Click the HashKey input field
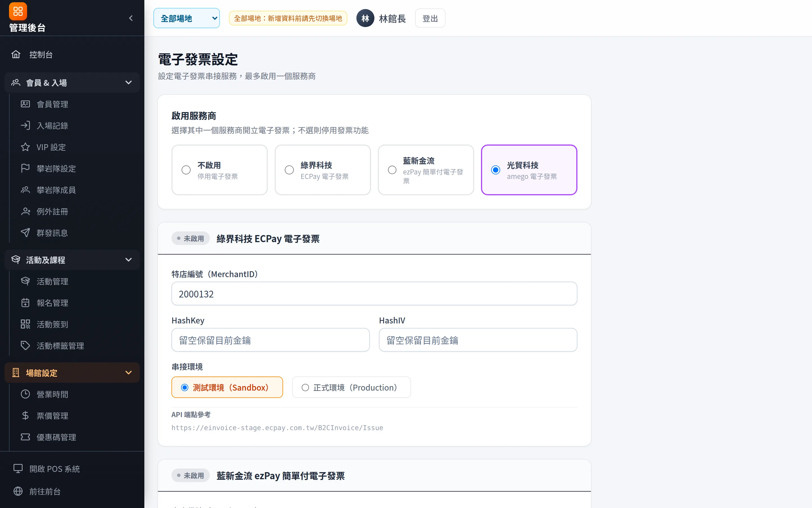 [x=270, y=340]
